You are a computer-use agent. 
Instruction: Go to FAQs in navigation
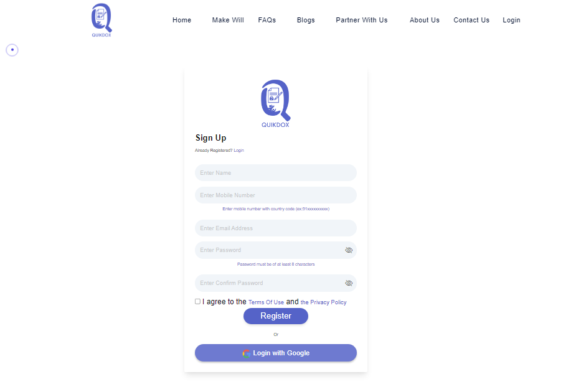tap(267, 20)
